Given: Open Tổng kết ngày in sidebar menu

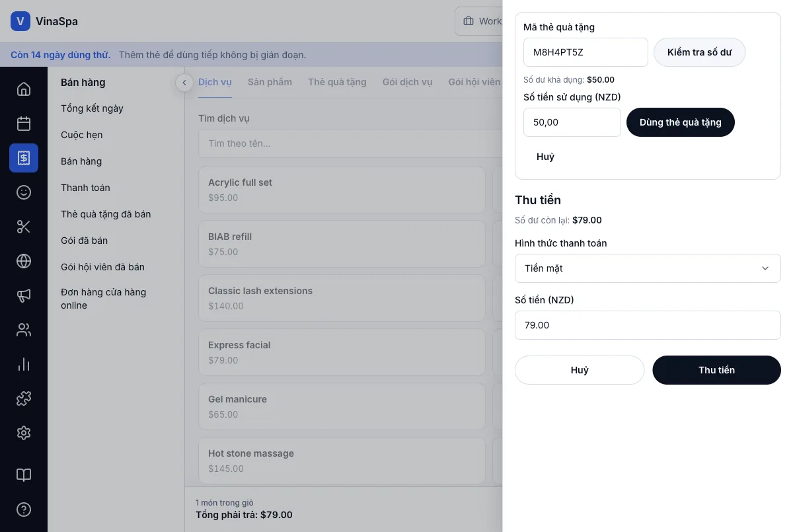Looking at the screenshot, I should click(x=92, y=108).
